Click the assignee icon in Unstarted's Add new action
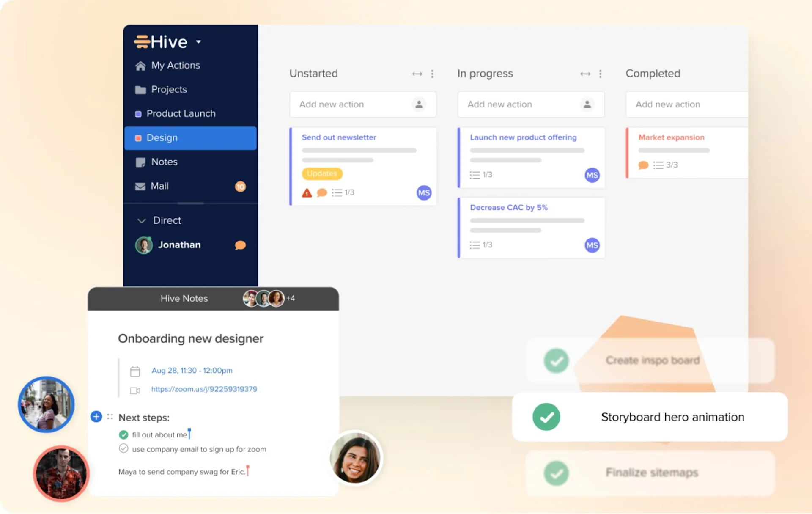Image resolution: width=812 pixels, height=514 pixels. pyautogui.click(x=419, y=104)
